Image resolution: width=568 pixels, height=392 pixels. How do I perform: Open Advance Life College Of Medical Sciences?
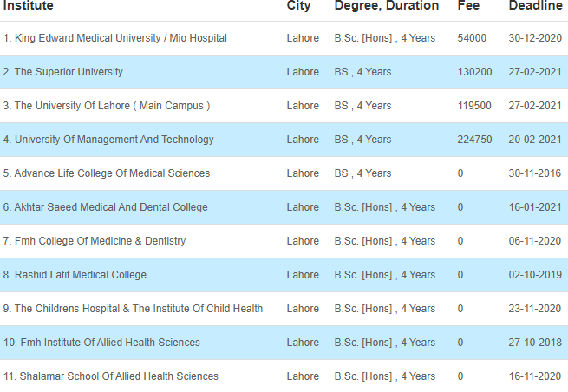107,173
